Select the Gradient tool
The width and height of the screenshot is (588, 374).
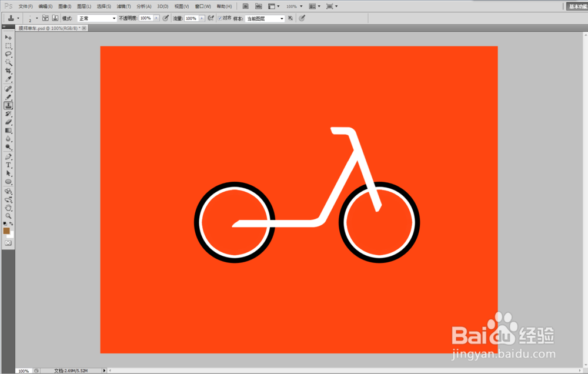pos(8,130)
